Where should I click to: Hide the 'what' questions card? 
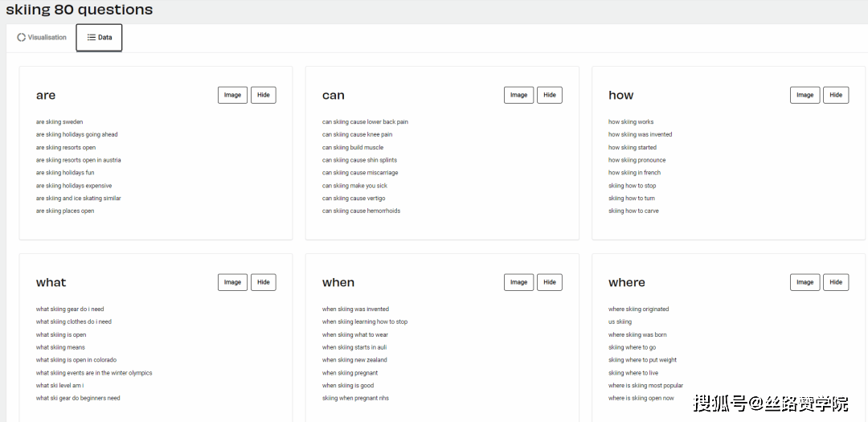click(263, 282)
